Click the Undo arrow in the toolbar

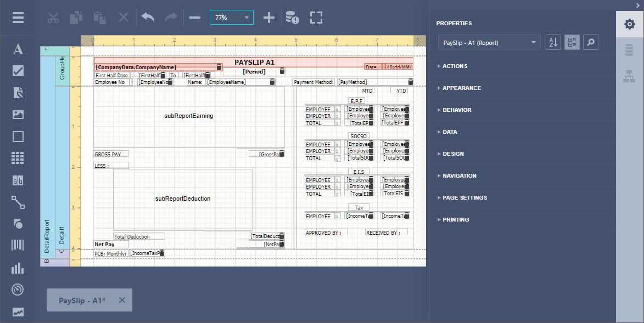click(147, 17)
